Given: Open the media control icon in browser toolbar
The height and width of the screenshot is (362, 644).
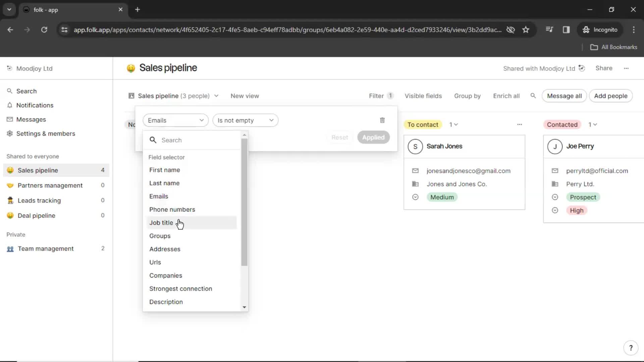Looking at the screenshot, I should tap(549, 30).
